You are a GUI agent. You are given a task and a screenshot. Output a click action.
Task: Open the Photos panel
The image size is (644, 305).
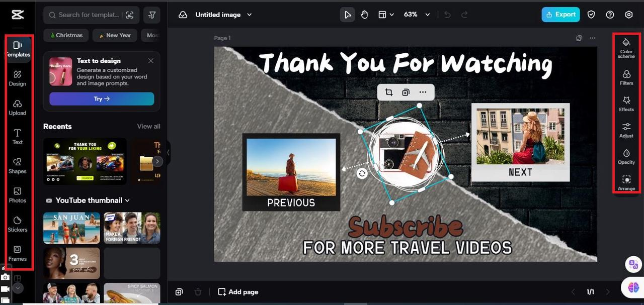point(18,195)
